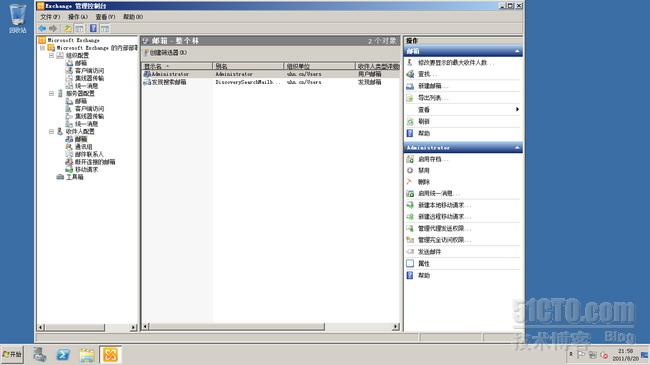
Task: Open the 查看 submenu arrow in actions
Action: click(517, 110)
